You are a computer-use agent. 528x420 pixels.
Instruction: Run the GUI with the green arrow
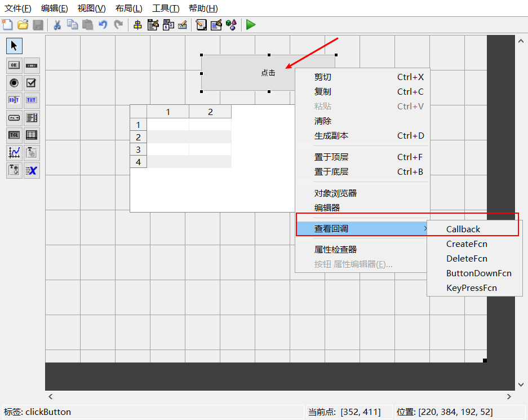point(251,25)
